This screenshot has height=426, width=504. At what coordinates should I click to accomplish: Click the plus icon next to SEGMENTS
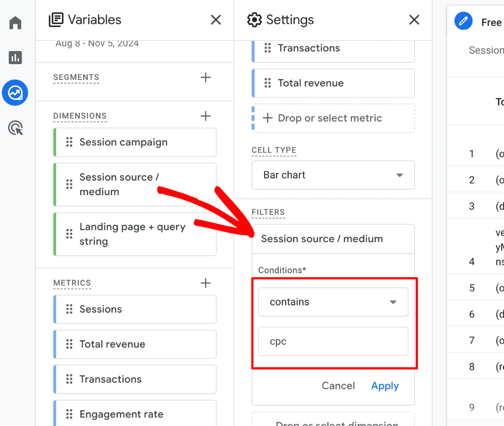pos(205,77)
